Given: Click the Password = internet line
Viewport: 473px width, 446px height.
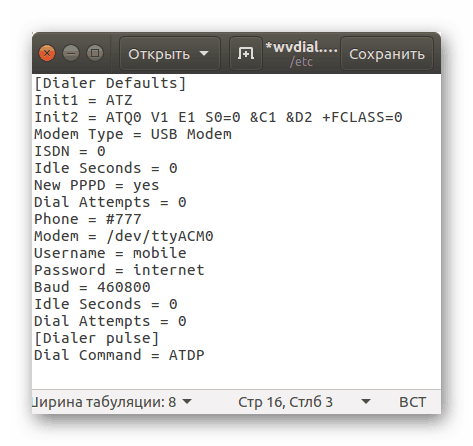Looking at the screenshot, I should tap(119, 270).
